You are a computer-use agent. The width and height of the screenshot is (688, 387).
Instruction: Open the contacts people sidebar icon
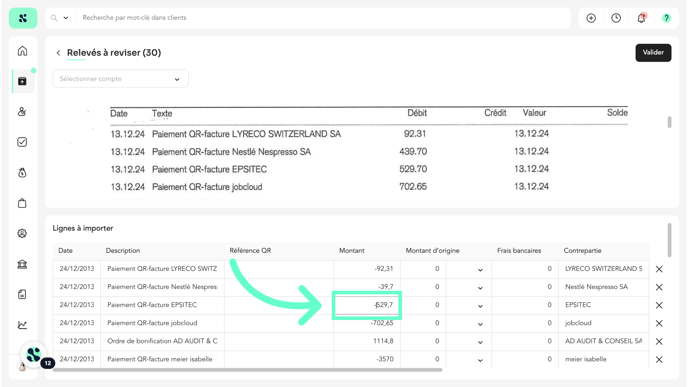pyautogui.click(x=22, y=111)
